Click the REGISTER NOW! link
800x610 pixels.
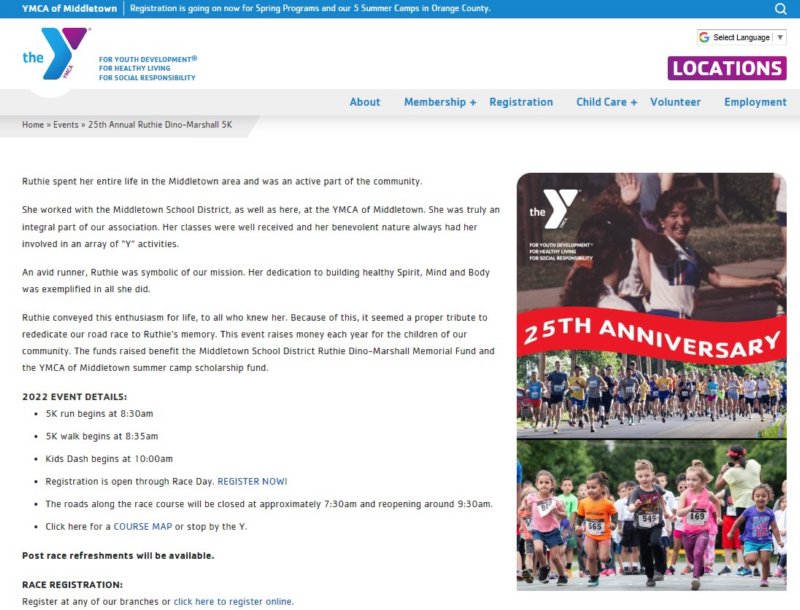(x=252, y=481)
